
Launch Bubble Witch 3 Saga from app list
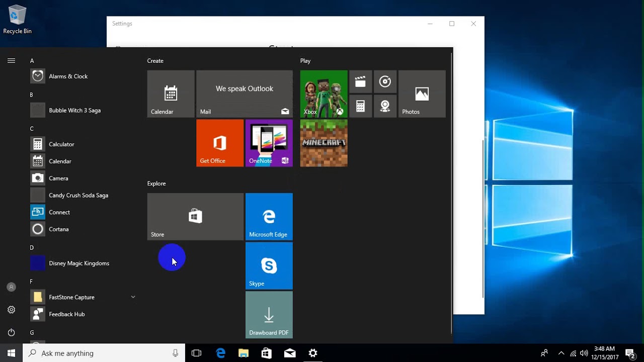pos(83,110)
